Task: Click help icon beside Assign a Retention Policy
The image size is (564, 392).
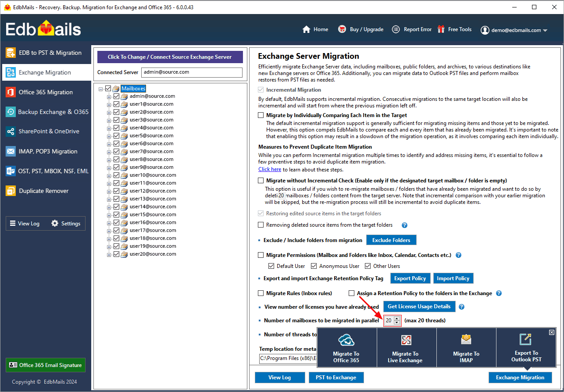Action: tap(499, 293)
